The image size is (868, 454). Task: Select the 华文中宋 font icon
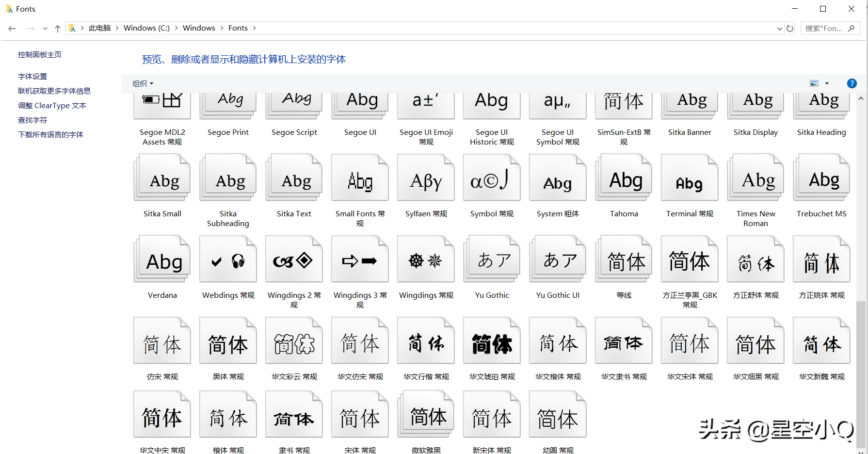tap(162, 414)
